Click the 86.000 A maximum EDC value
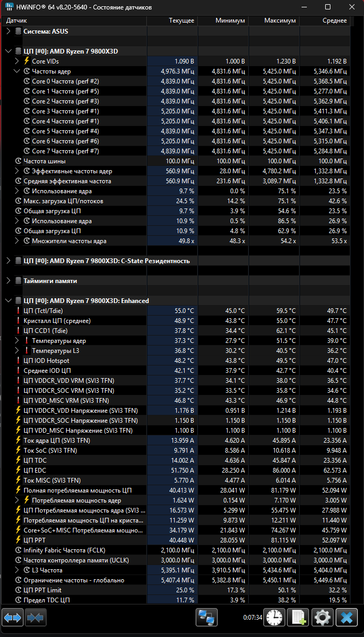 (x=283, y=471)
